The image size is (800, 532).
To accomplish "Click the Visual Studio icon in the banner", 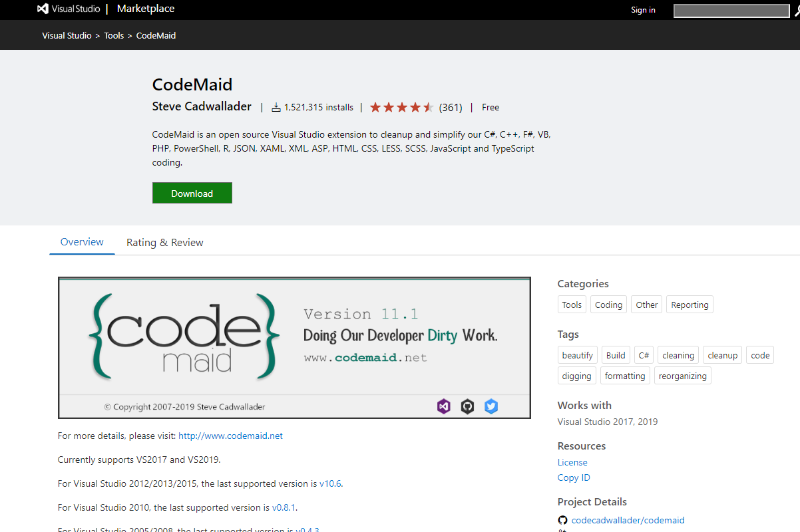I will tap(444, 406).
